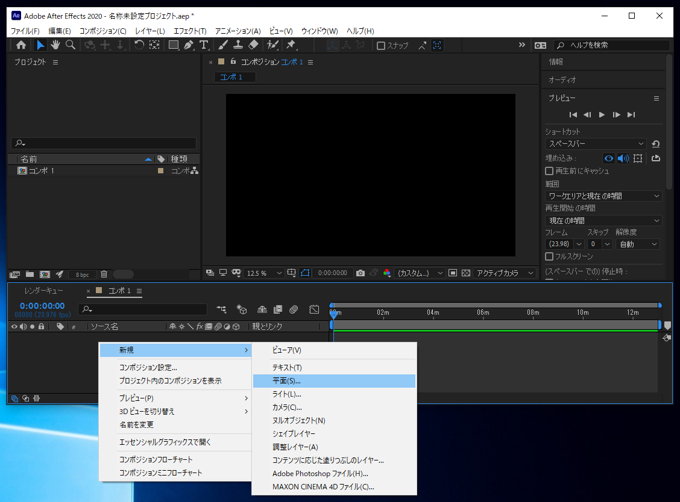Click the new folder icon in Project panel

point(30,274)
